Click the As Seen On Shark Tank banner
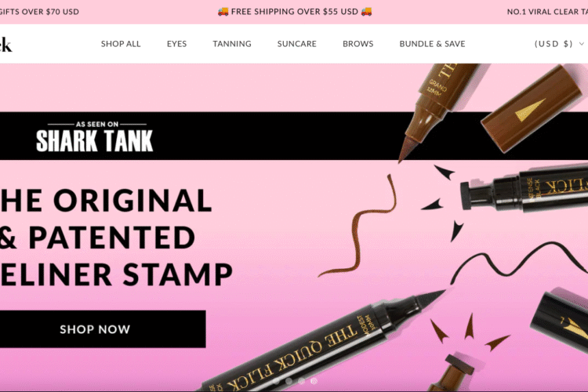Image resolution: width=588 pixels, height=392 pixels. point(95,136)
